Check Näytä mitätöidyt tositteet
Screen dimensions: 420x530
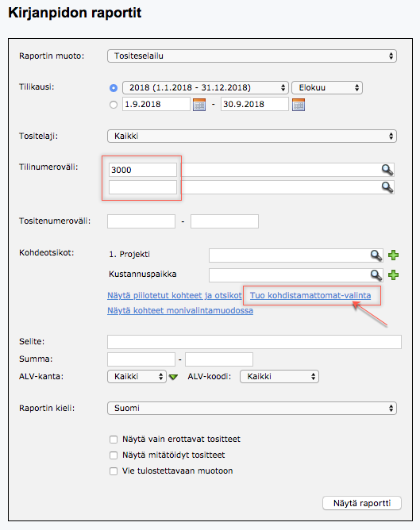click(x=114, y=455)
